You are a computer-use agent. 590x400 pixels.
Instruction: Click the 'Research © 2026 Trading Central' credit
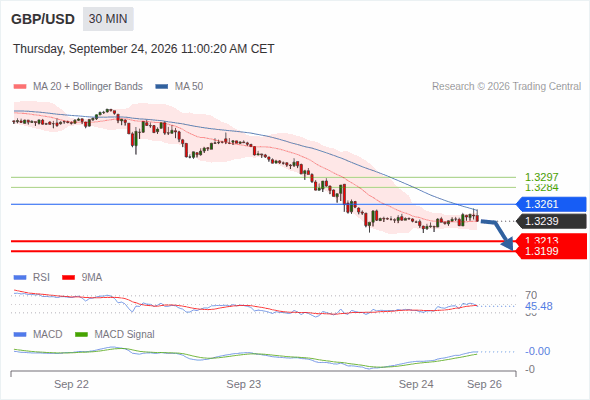pyautogui.click(x=506, y=87)
